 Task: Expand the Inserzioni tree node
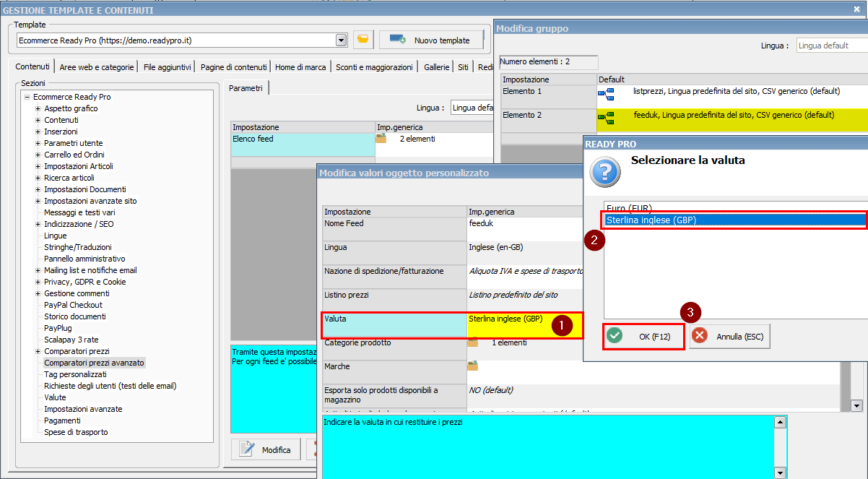pyautogui.click(x=38, y=131)
